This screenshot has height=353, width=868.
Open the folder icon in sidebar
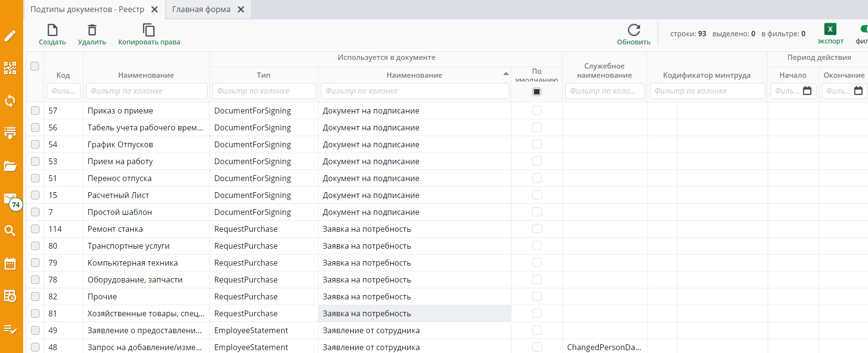[x=10, y=166]
